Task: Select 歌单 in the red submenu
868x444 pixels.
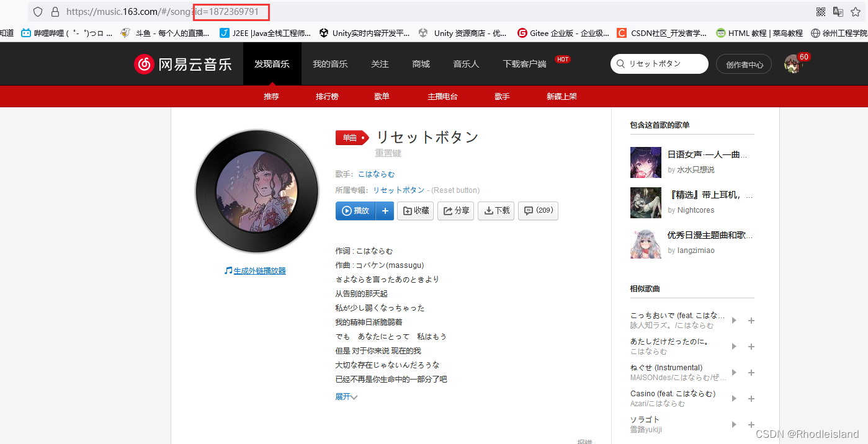Action: pos(382,97)
